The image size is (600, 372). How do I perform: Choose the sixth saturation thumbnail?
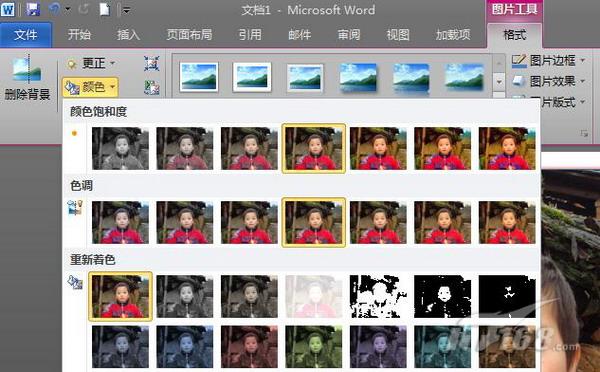(442, 148)
